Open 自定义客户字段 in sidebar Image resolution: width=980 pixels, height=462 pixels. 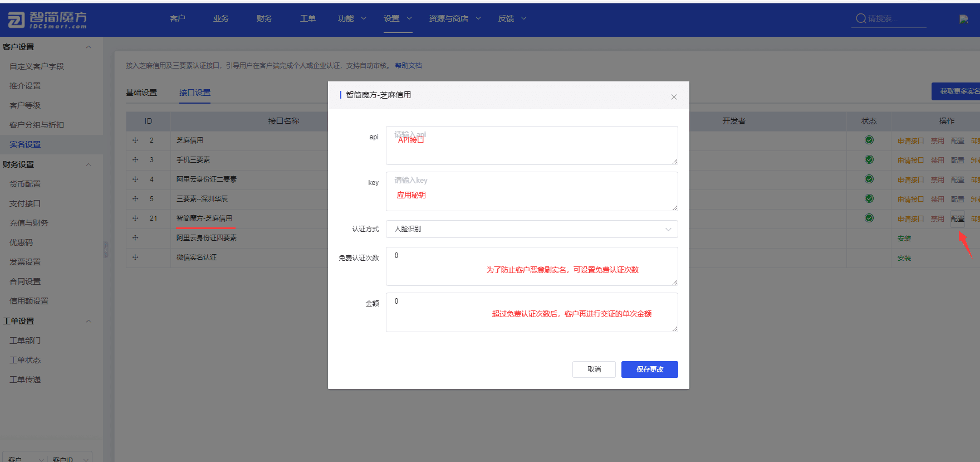click(37, 66)
